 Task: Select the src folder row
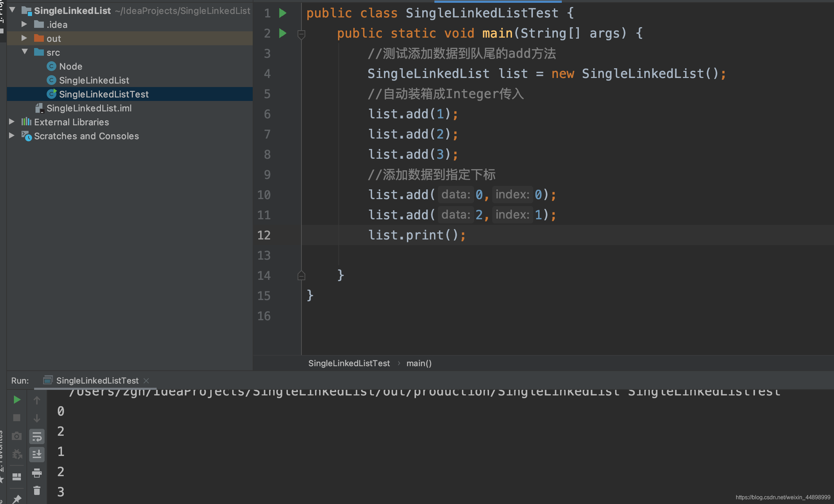[129, 52]
